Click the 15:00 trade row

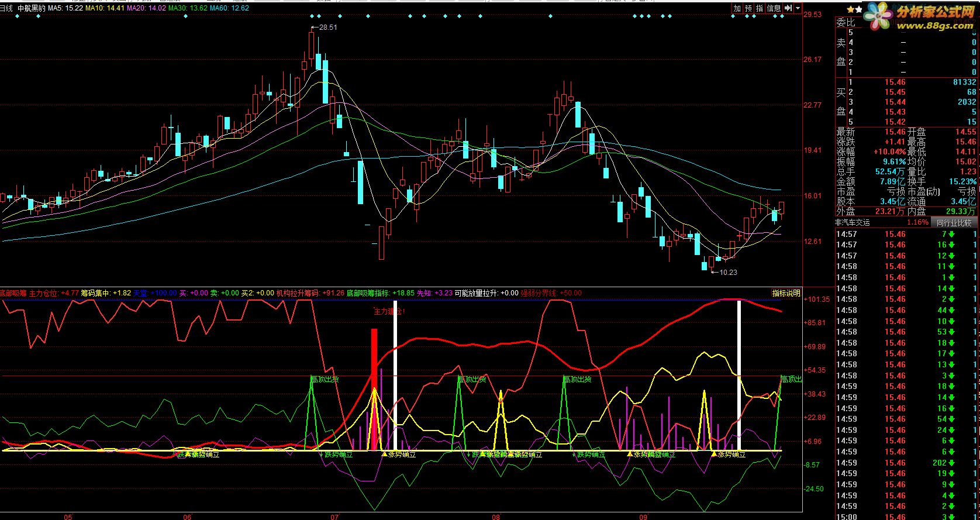click(907, 517)
